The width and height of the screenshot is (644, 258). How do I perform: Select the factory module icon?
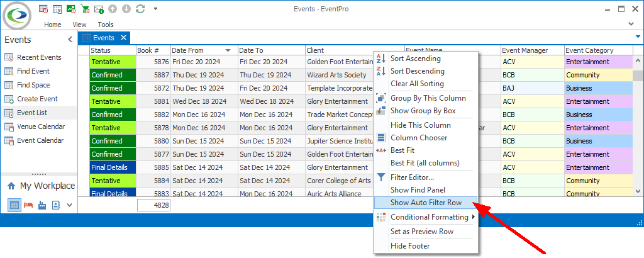point(42,205)
